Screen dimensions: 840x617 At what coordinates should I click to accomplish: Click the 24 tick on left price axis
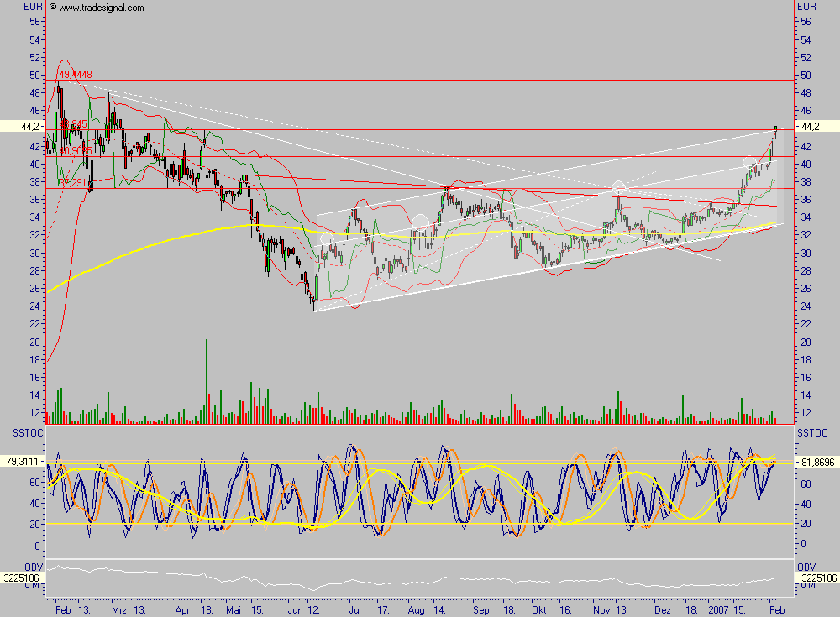coord(34,306)
